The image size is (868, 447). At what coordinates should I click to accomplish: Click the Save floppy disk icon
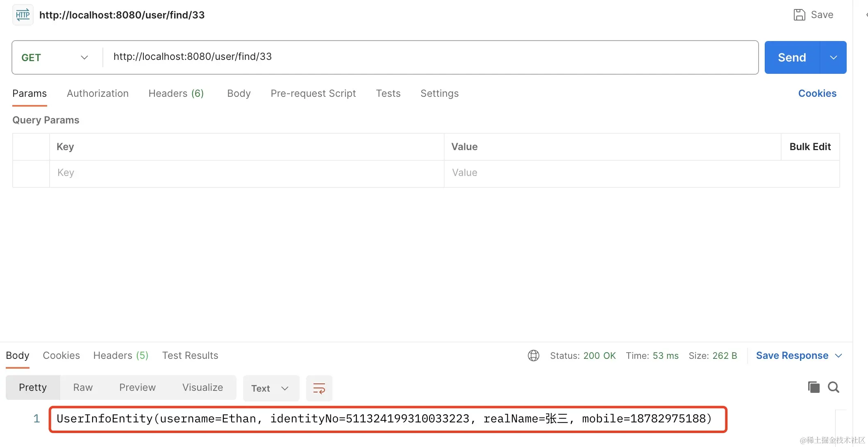[x=799, y=15]
